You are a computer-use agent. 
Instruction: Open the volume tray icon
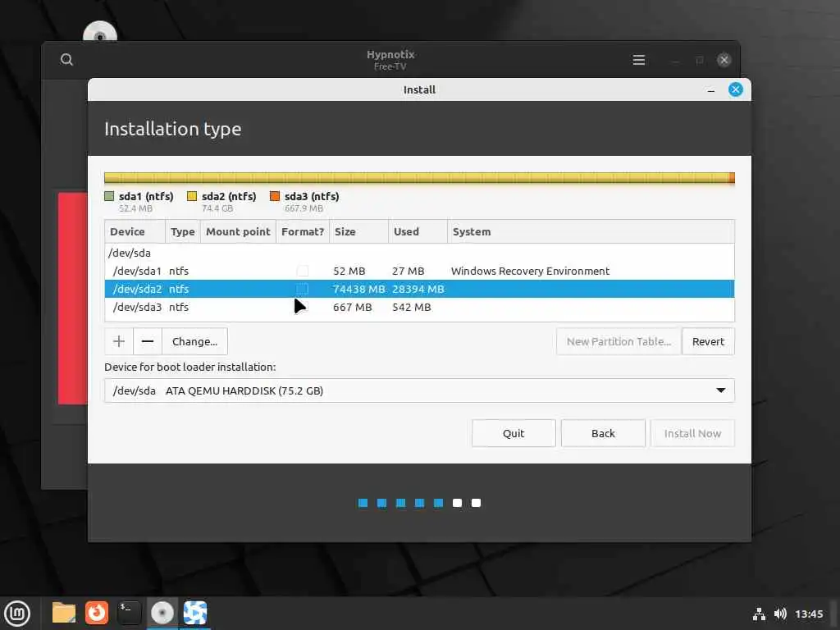pos(780,614)
